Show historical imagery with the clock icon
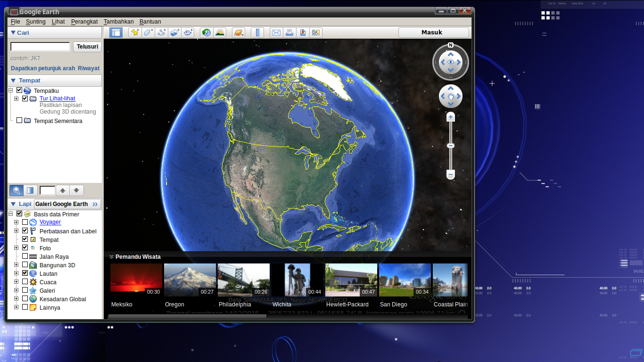 tap(206, 33)
